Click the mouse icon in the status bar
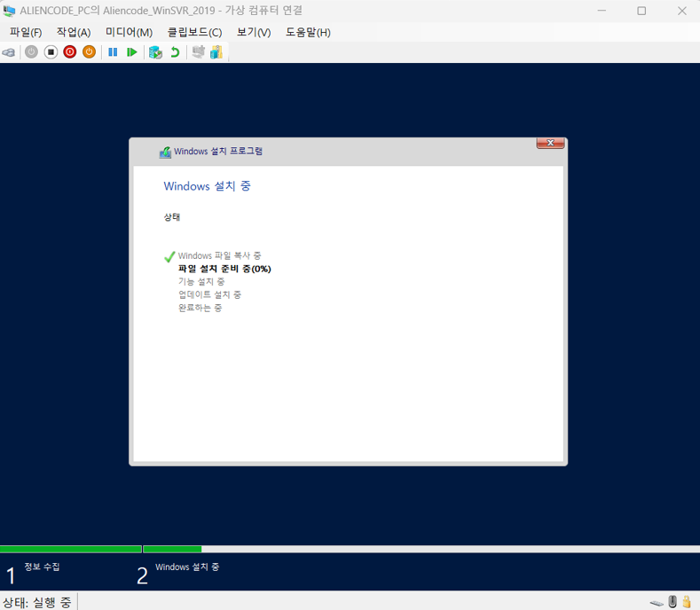700x610 pixels. pyautogui.click(x=672, y=601)
